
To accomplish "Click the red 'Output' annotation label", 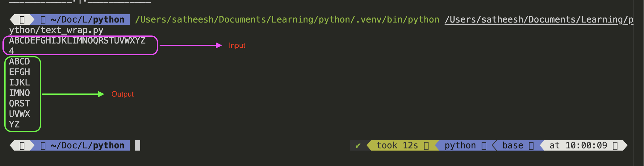I will (123, 94).
